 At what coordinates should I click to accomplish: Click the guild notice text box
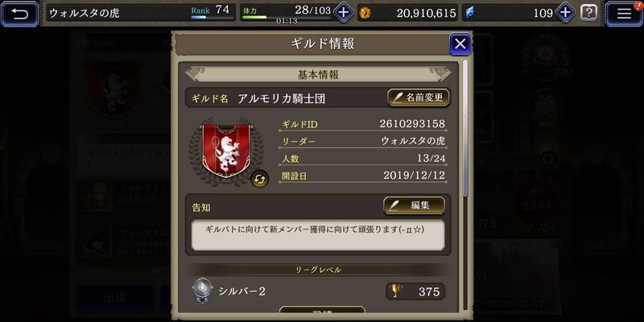tap(318, 235)
